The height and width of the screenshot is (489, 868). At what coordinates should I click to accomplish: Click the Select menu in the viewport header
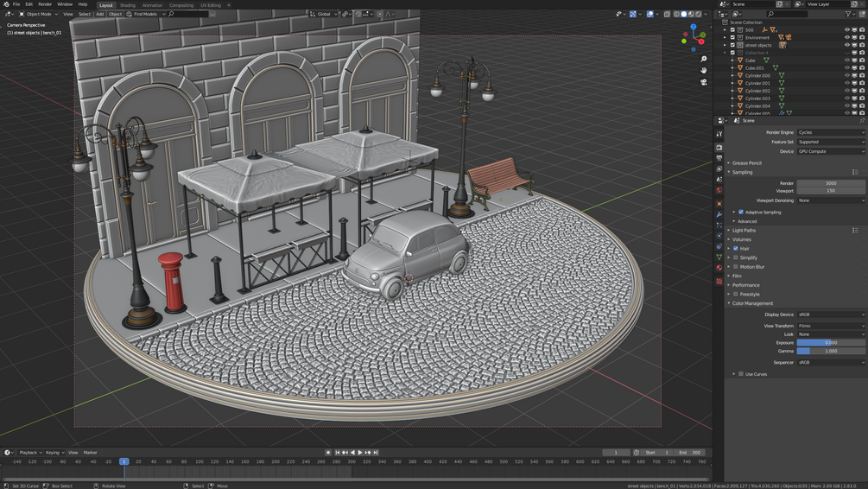pyautogui.click(x=84, y=14)
